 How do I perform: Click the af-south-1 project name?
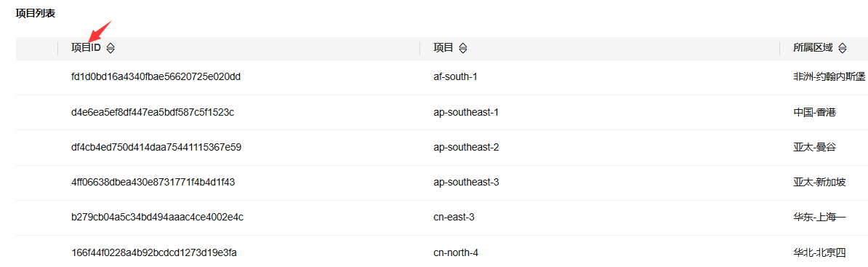456,77
